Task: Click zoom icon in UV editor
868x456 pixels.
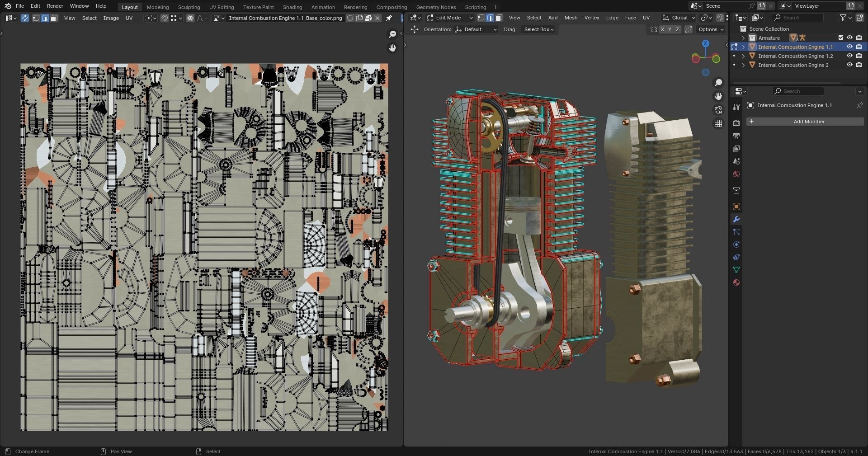Action: pos(392,34)
